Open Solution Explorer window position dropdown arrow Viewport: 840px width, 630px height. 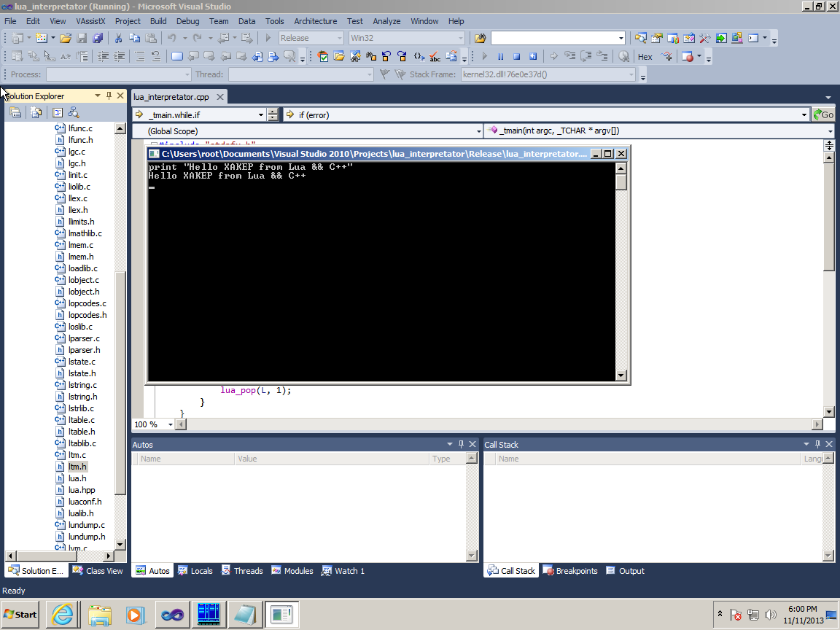pyautogui.click(x=98, y=96)
